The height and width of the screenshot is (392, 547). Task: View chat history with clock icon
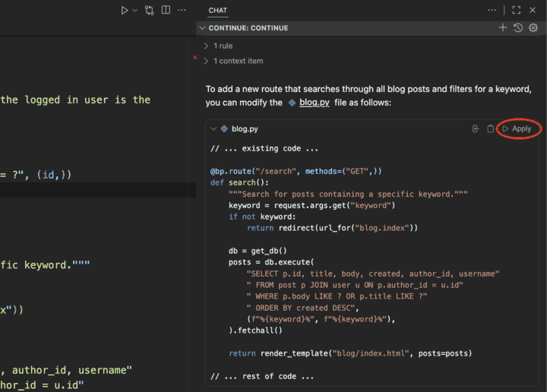pos(517,28)
